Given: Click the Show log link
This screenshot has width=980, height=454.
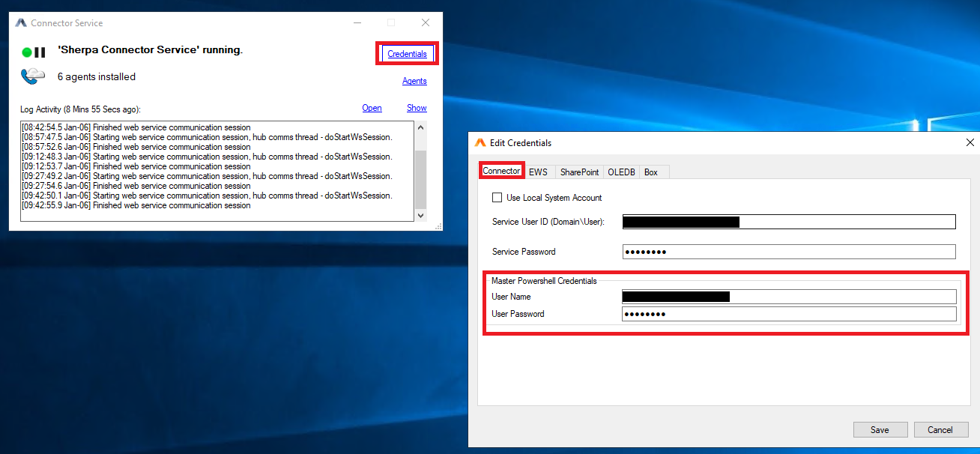Looking at the screenshot, I should point(417,108).
